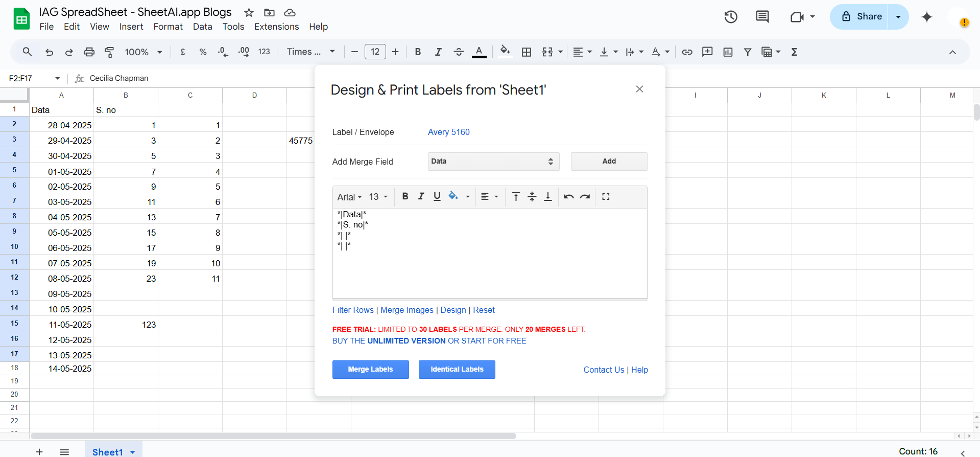Format cells as percent
Screen dimensions: 980x457
click(x=203, y=52)
